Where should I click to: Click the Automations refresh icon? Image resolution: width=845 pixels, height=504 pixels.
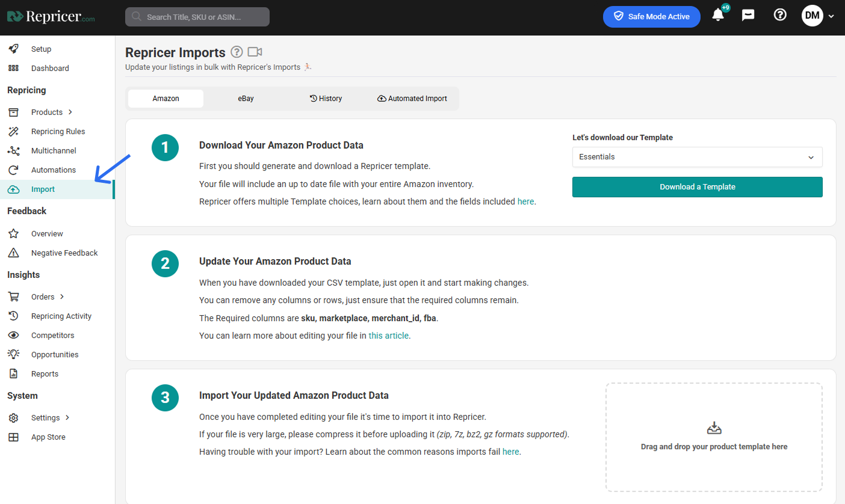point(13,170)
